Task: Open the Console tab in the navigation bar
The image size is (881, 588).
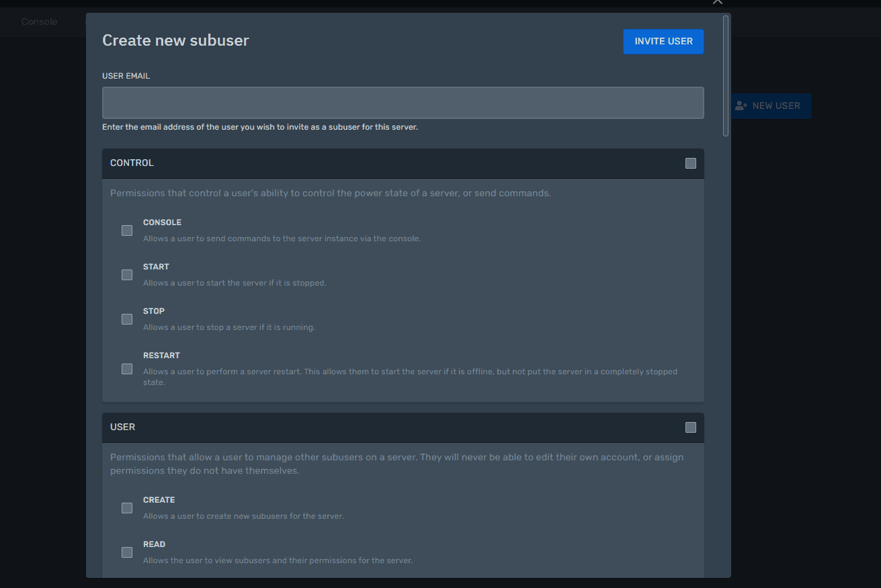Action: [40, 22]
